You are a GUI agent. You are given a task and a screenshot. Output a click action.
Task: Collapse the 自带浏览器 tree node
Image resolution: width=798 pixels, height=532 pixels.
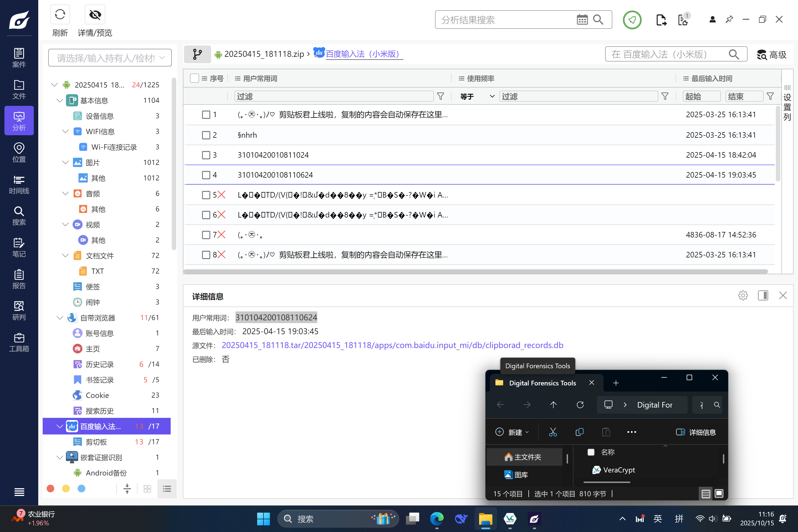pos(60,318)
